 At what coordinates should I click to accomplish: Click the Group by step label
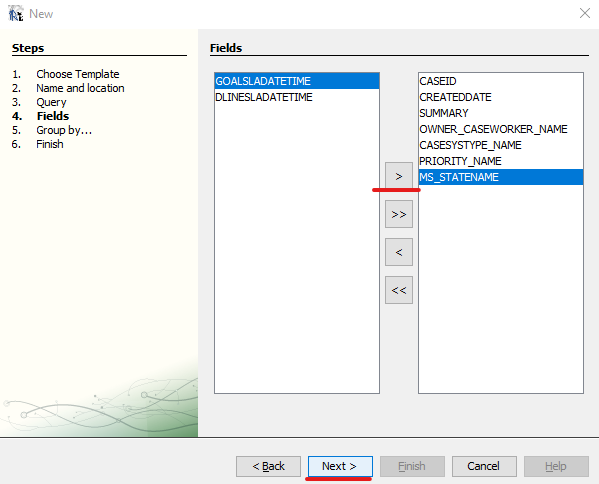pos(64,130)
